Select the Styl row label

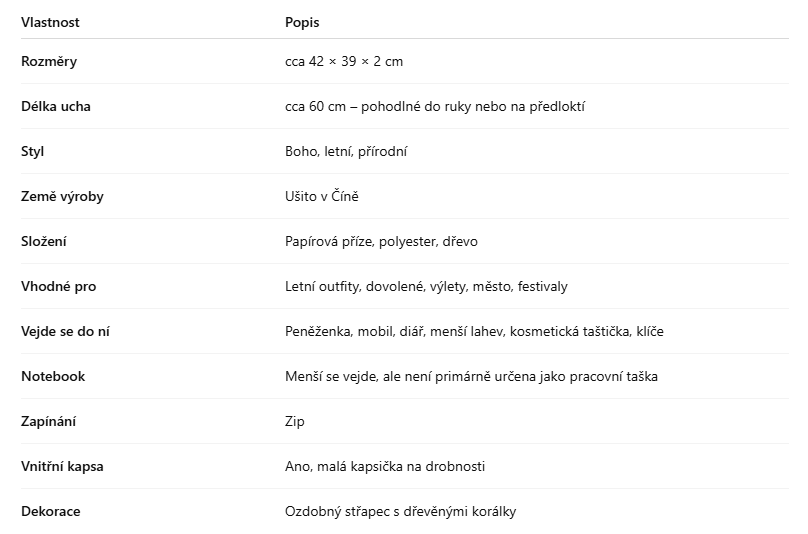(32, 152)
